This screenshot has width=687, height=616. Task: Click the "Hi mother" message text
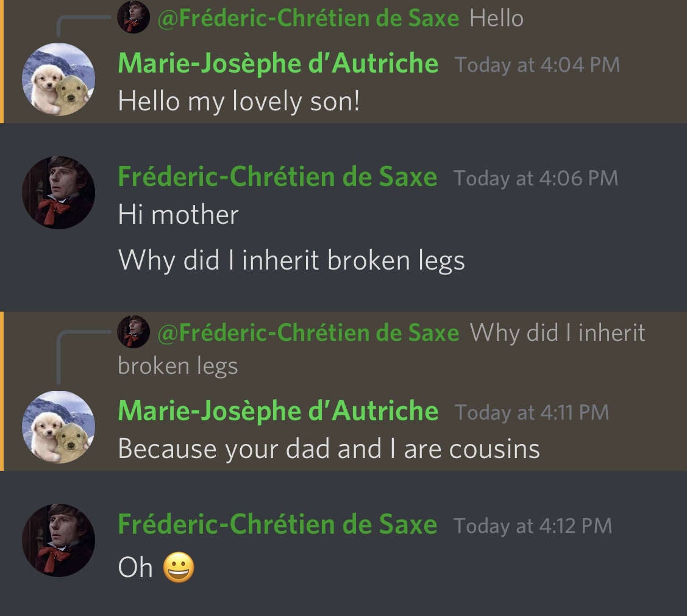tap(178, 215)
